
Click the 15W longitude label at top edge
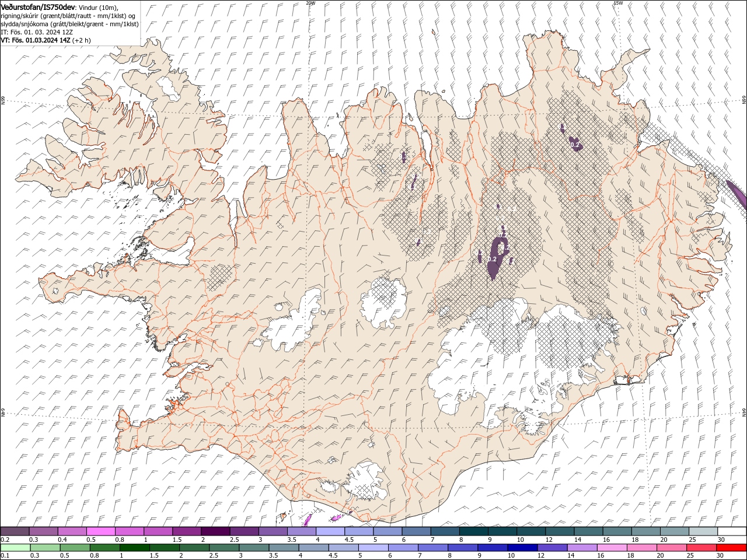pyautogui.click(x=618, y=2)
